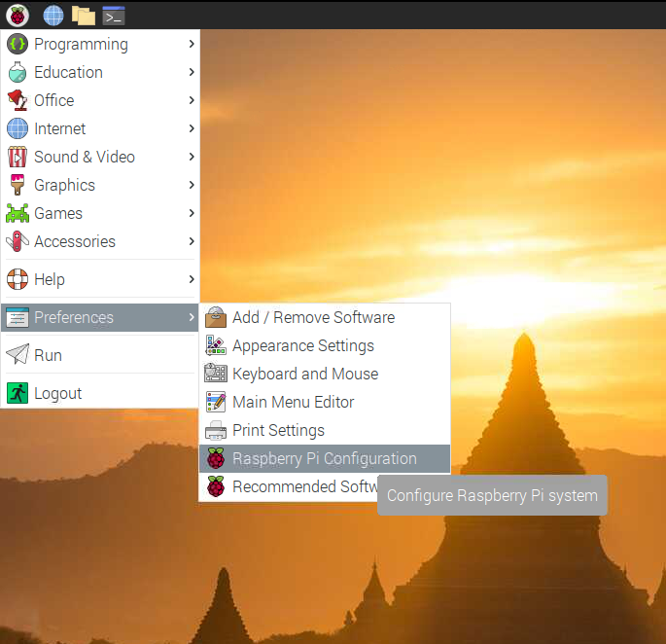Click the Keyboard and Mouse icon

coord(216,374)
